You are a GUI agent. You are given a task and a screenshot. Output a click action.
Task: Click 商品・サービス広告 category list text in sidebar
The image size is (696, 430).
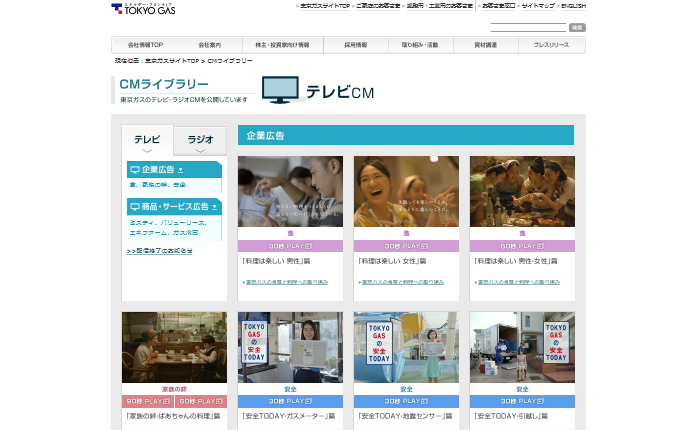pyautogui.click(x=168, y=227)
